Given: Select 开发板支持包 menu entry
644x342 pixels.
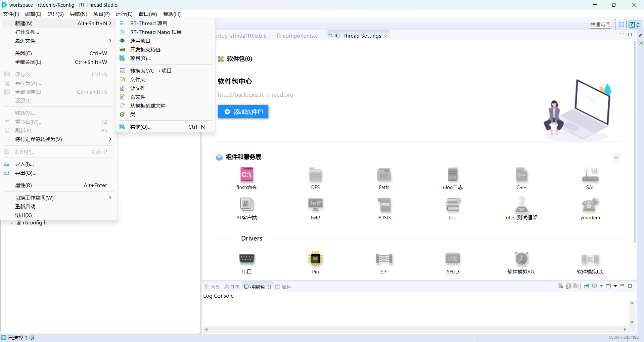Looking at the screenshot, I should click(166, 49).
